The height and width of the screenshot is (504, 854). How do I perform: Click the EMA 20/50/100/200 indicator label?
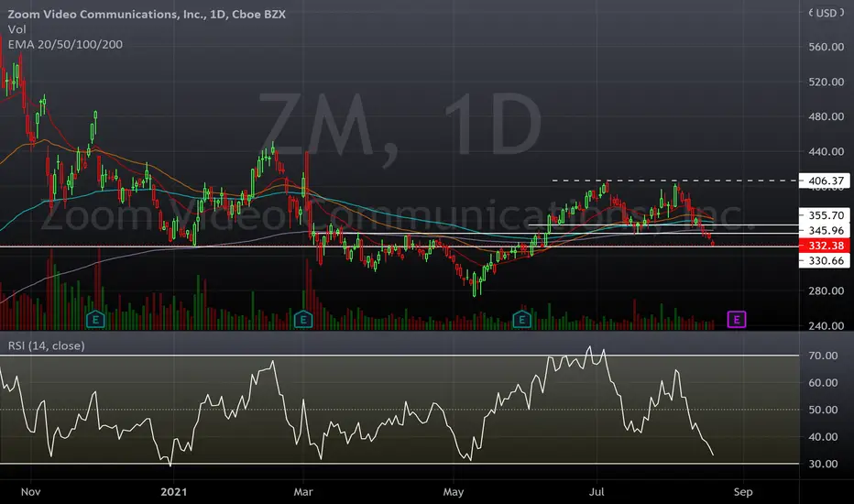pos(65,45)
